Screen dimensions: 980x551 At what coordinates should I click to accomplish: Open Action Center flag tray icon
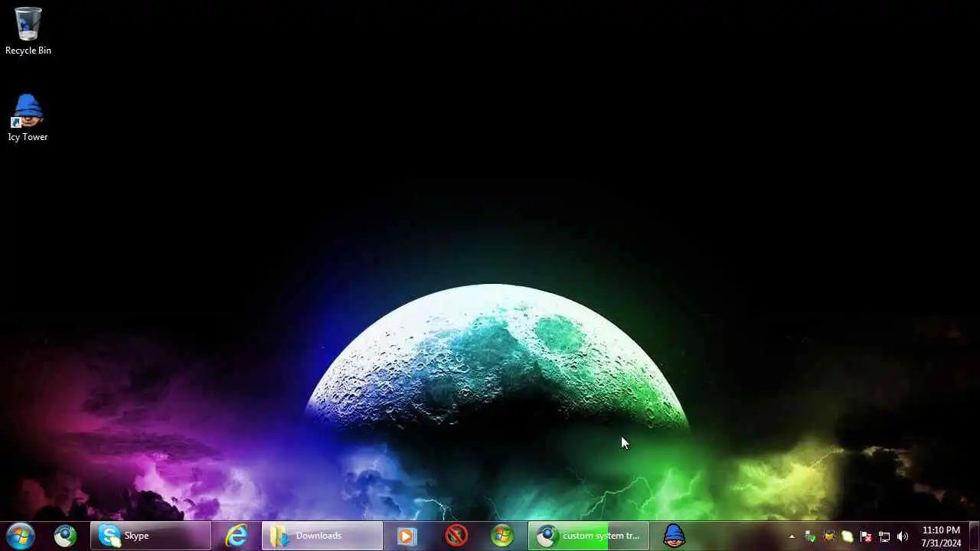click(x=866, y=536)
